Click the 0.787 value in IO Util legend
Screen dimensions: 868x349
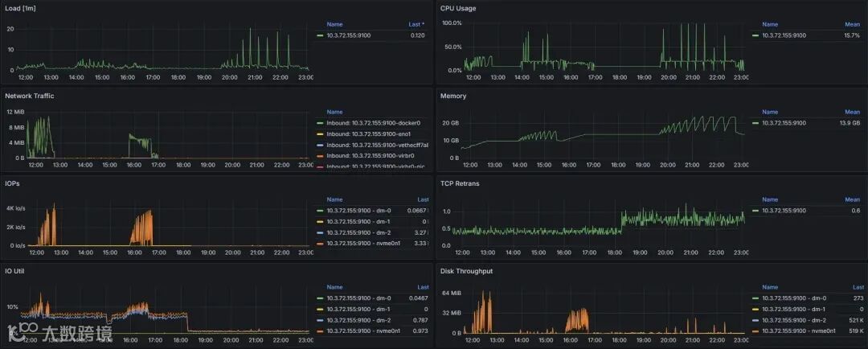(x=421, y=319)
